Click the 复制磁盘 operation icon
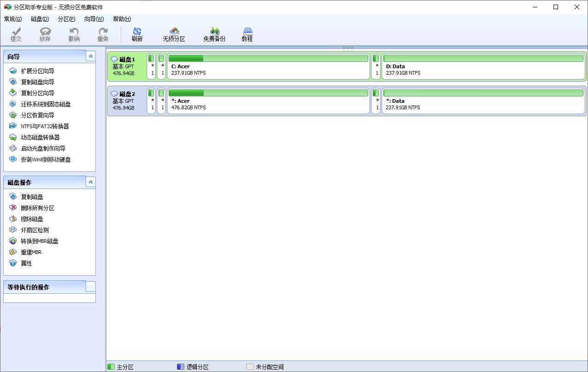This screenshot has height=372, width=588. click(x=13, y=197)
